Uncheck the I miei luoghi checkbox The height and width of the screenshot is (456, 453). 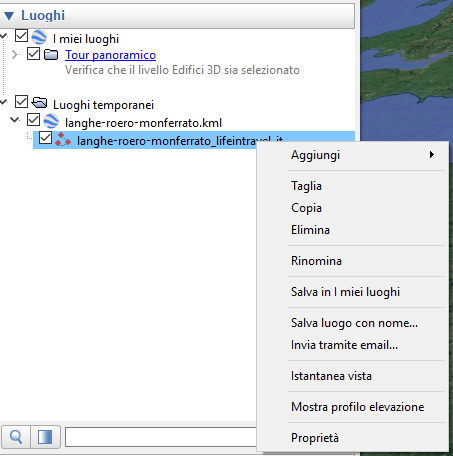[22, 36]
